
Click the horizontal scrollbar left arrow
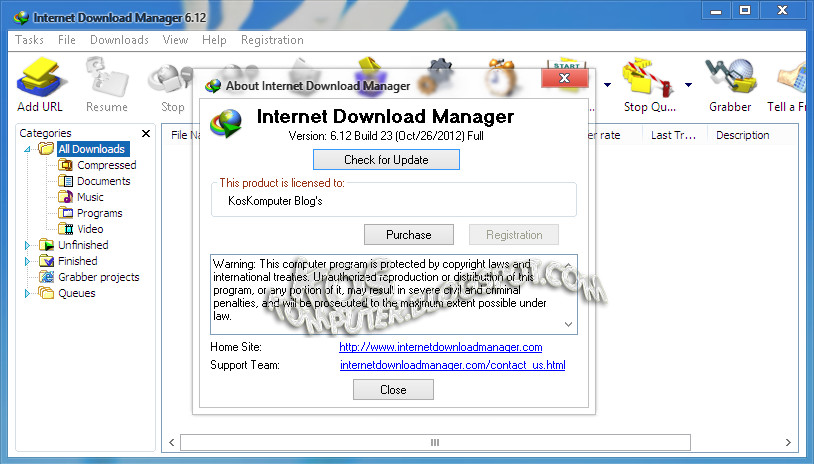tap(172, 442)
